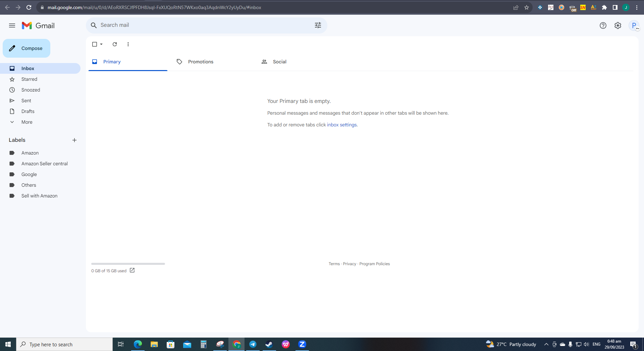Open the main menu hamburger icon
The width and height of the screenshot is (644, 351).
[12, 25]
